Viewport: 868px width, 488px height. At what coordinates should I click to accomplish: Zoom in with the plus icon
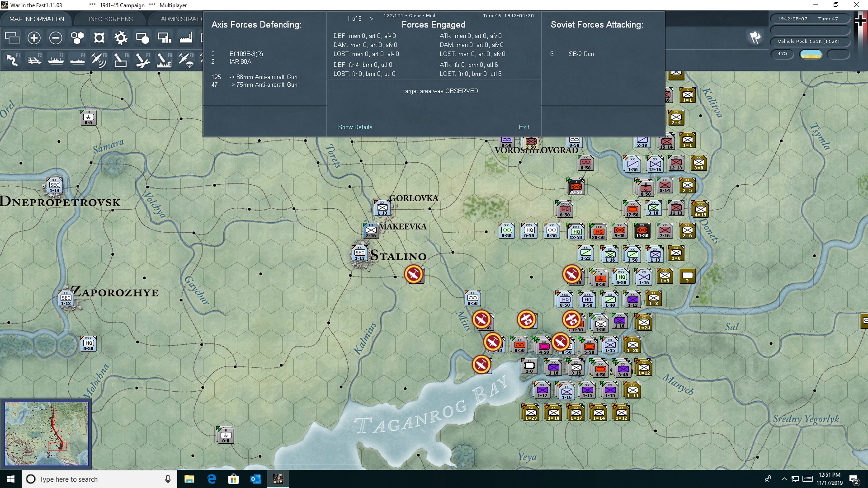[34, 38]
